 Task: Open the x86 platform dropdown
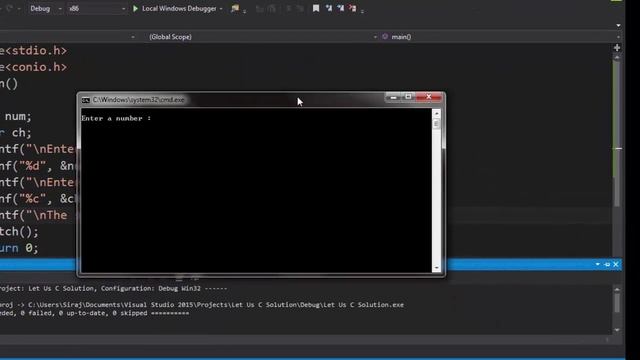click(97, 8)
